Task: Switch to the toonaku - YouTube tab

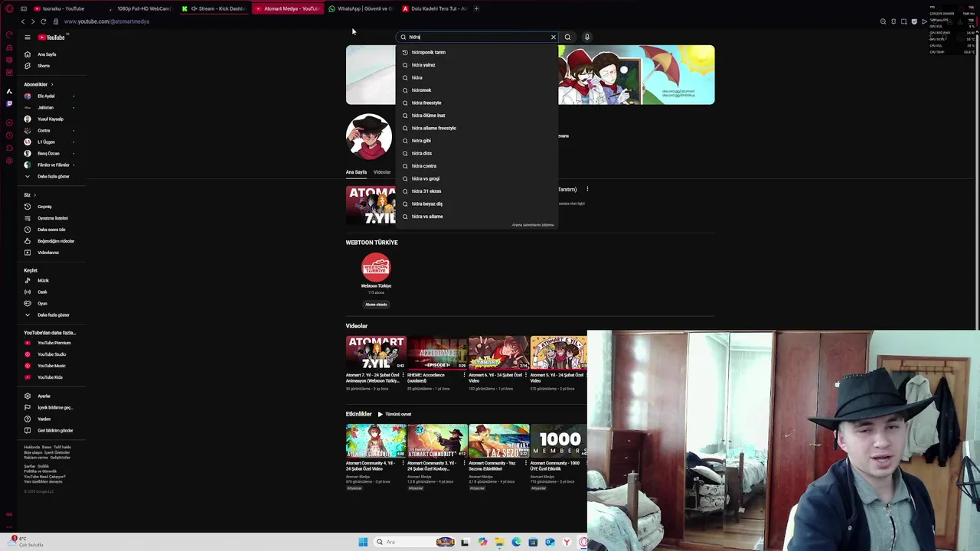Action: coord(65,8)
